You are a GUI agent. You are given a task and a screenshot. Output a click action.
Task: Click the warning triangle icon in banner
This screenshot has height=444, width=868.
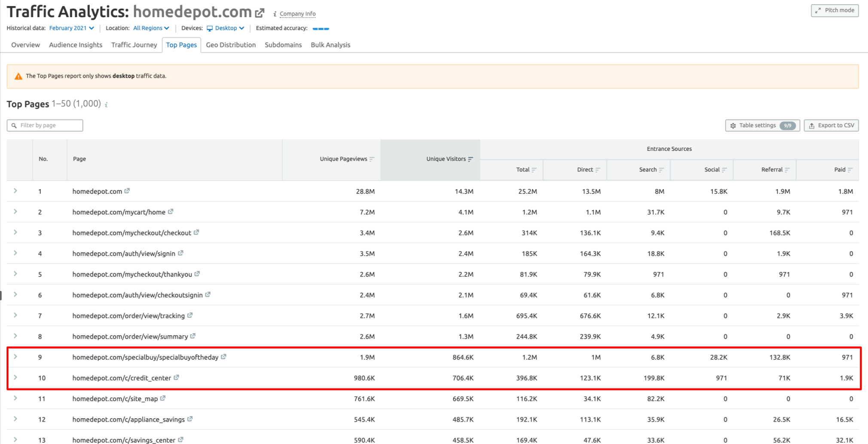click(x=18, y=76)
